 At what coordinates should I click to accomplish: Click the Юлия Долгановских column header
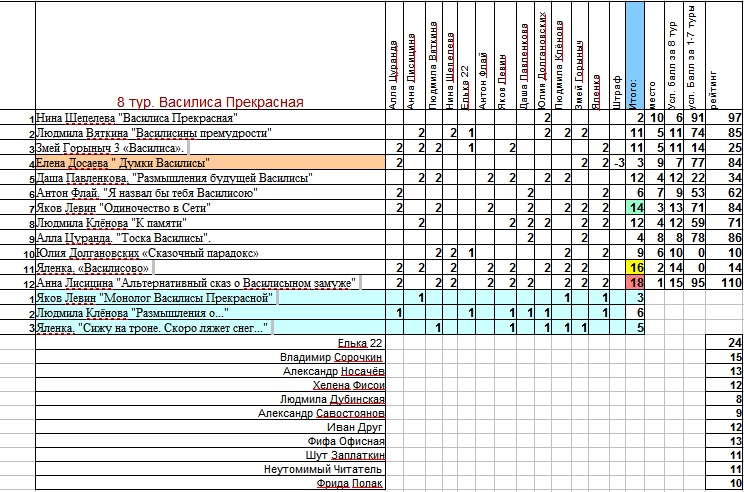[544, 56]
